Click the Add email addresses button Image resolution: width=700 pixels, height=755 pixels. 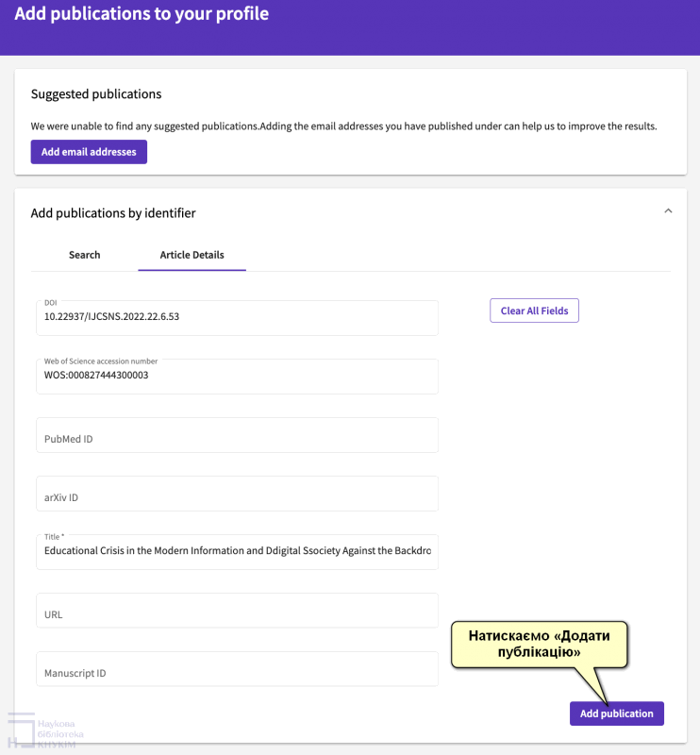tap(89, 152)
